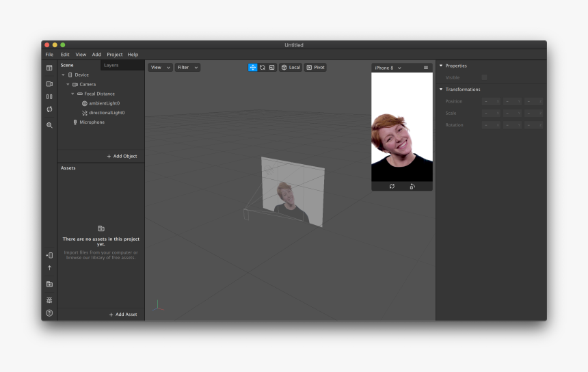Screen dimensions: 588x372
Task: Click the bug report icon
Action: (49, 300)
